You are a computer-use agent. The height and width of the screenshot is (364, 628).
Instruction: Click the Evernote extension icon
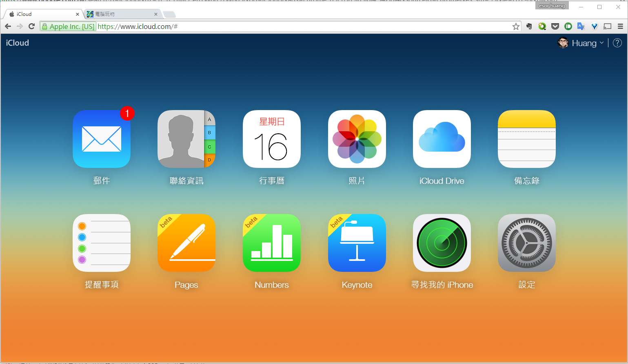pyautogui.click(x=529, y=26)
